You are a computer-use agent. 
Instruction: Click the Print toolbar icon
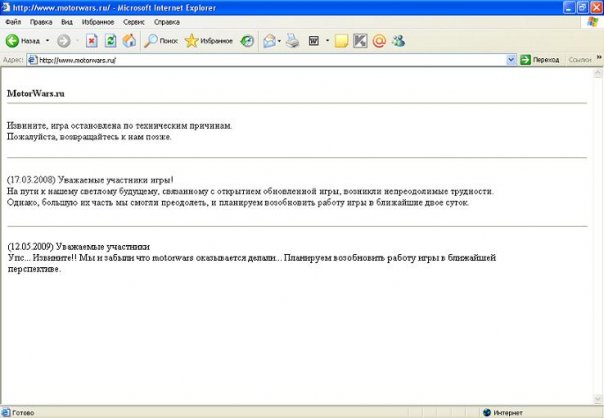(292, 41)
